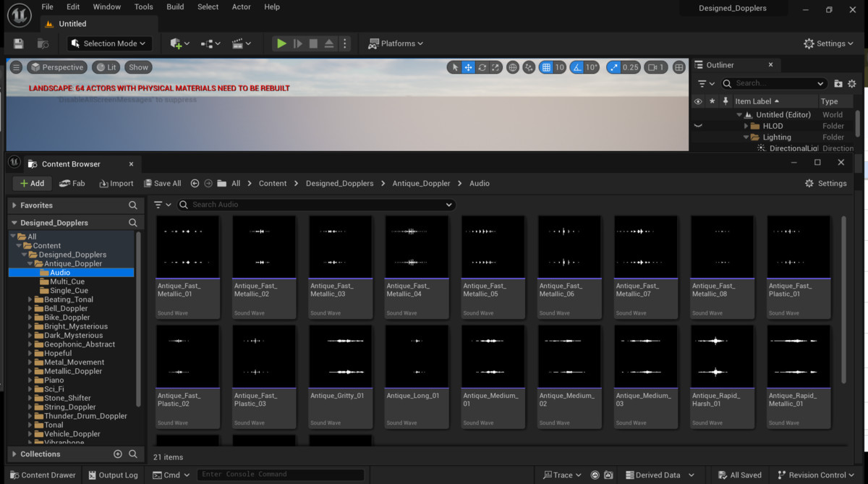
Task: Open the File menu
Action: [x=47, y=7]
